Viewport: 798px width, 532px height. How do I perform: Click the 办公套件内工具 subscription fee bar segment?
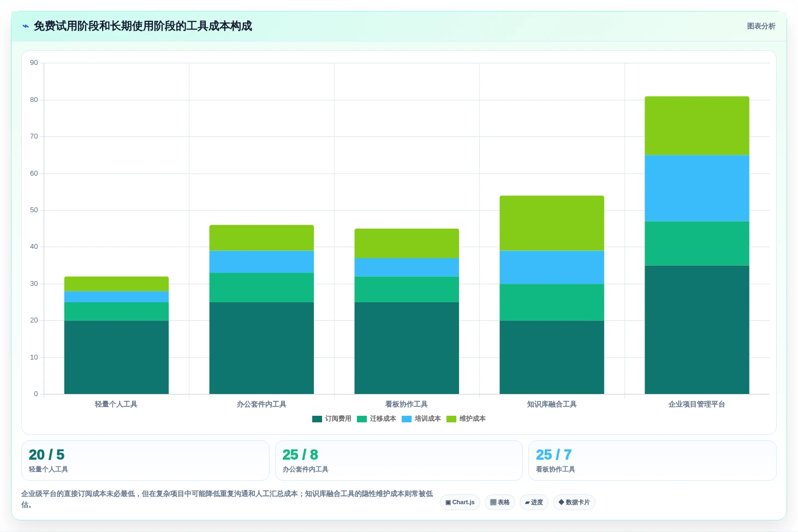(x=261, y=348)
